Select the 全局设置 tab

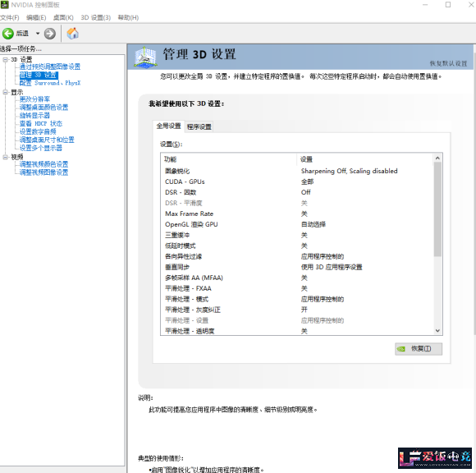[x=169, y=126]
